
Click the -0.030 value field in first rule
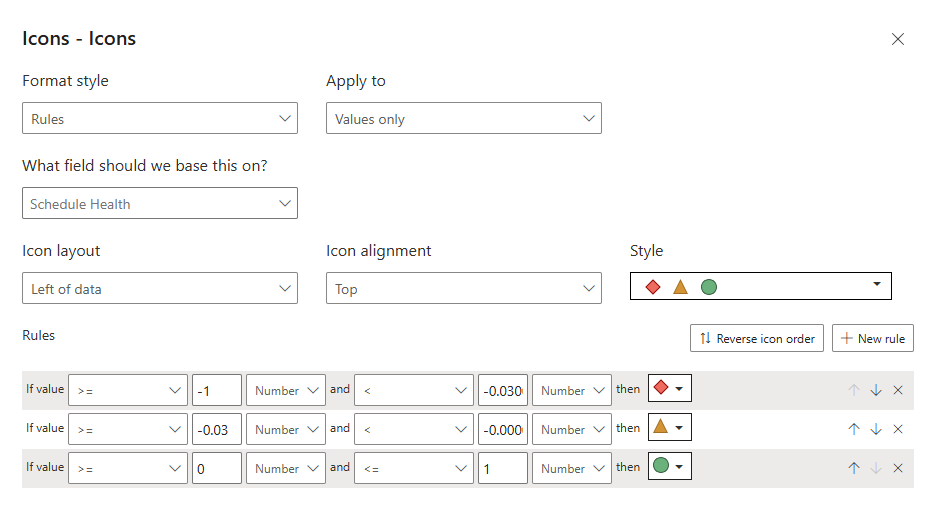coord(503,390)
